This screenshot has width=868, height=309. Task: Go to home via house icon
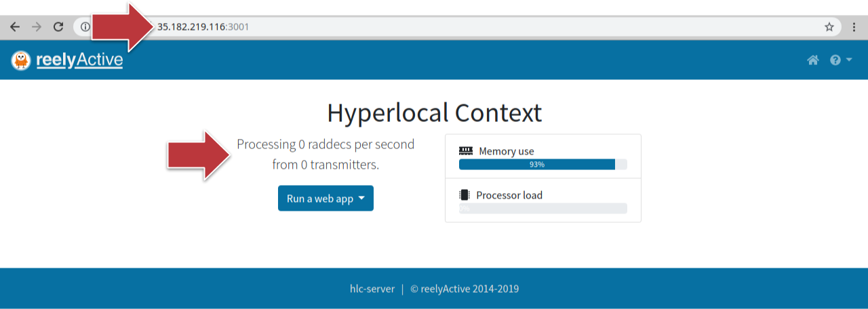point(812,60)
